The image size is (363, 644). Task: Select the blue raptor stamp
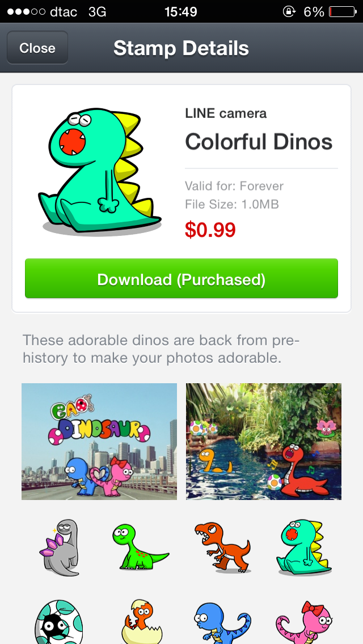[222, 622]
